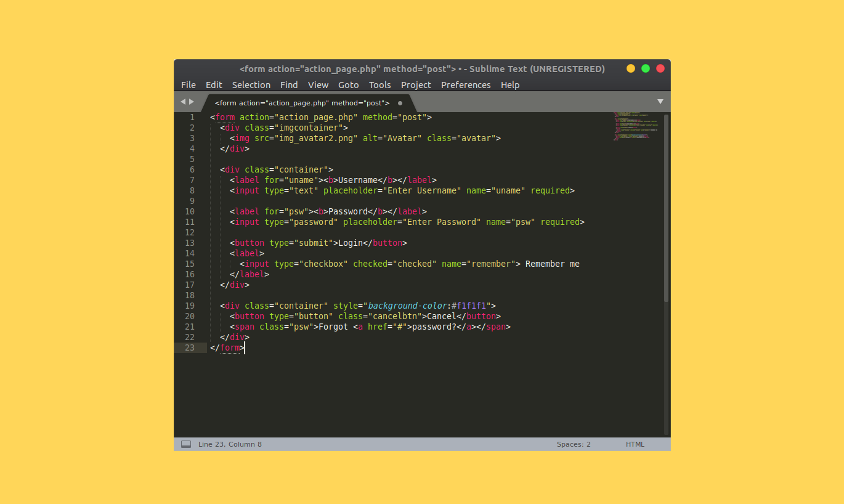Open the File menu
This screenshot has width=844, height=504.
click(189, 85)
